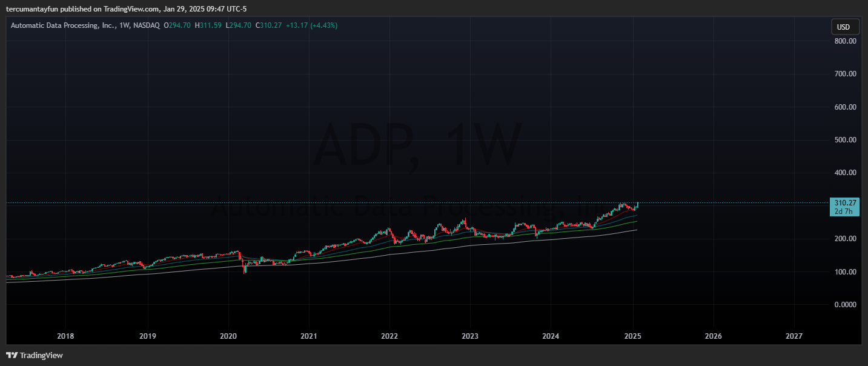Toggle the dotted price line at 310.27
Screen dimensions: 868x366
coord(424,202)
